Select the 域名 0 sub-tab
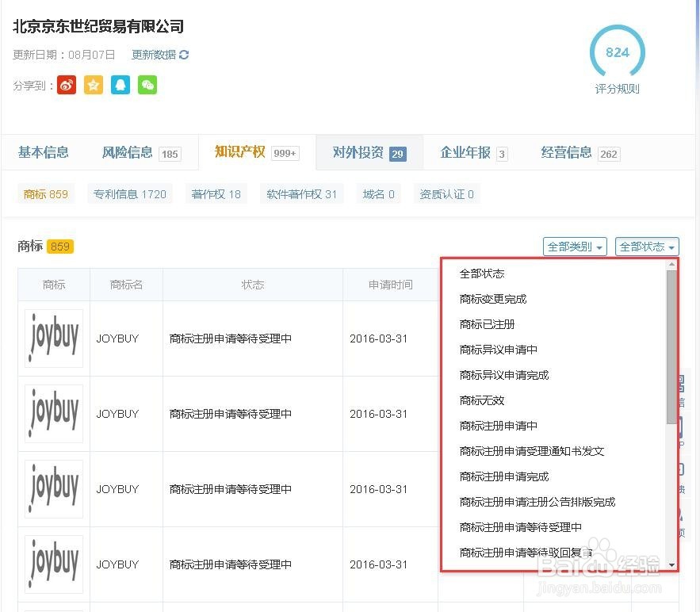The width and height of the screenshot is (700, 612). [x=379, y=194]
